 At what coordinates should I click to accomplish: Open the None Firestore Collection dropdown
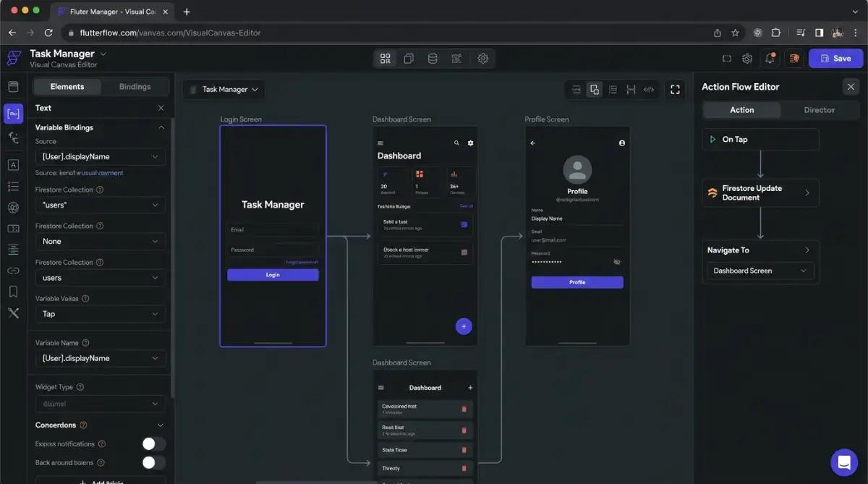(100, 242)
